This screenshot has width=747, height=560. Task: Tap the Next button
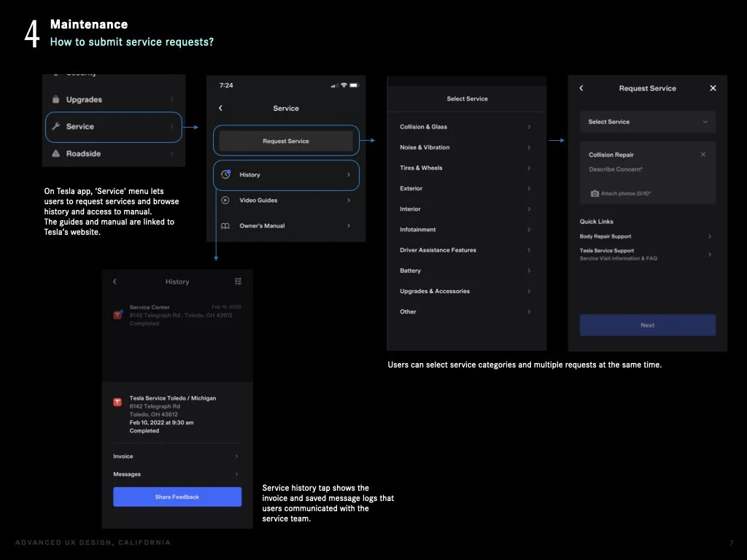(648, 324)
